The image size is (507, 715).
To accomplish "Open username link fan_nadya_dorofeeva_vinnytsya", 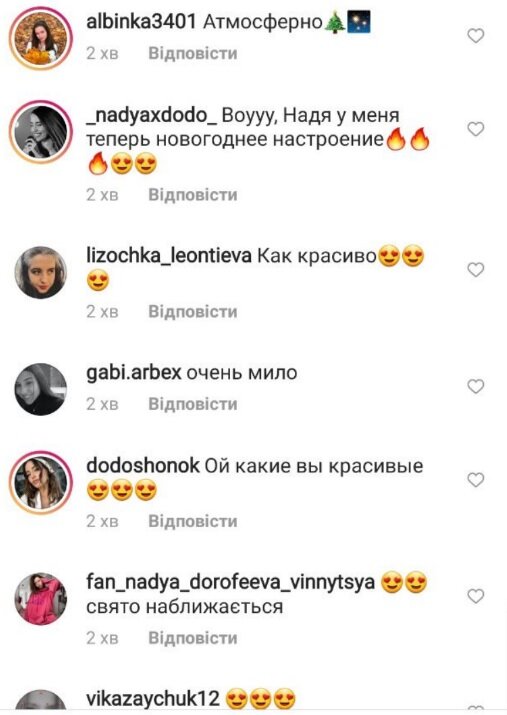I will pyautogui.click(x=230, y=583).
